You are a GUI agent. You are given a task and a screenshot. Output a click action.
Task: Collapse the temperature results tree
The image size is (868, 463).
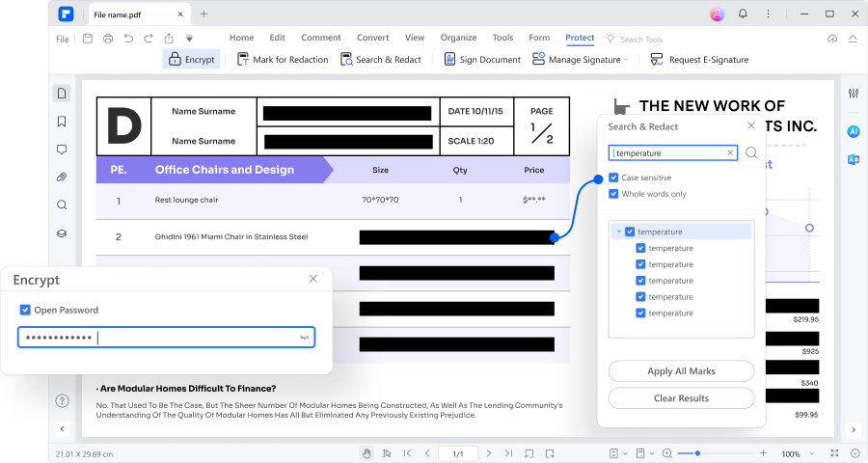pos(619,231)
